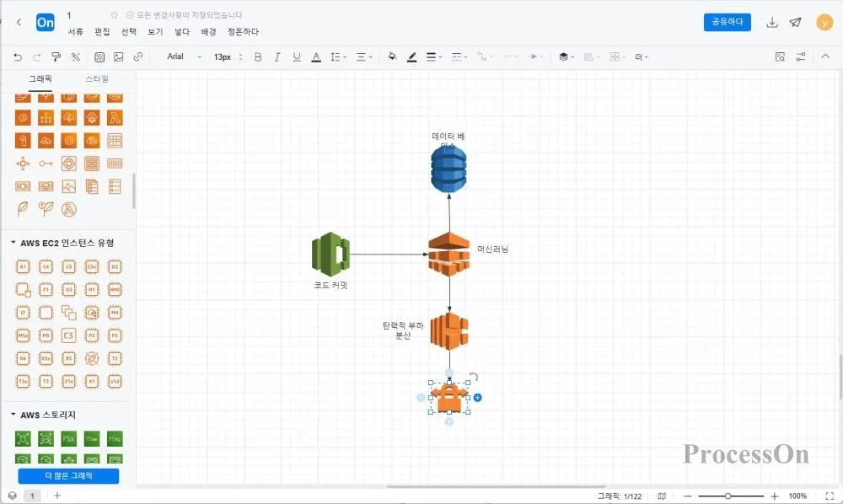Open the 선택 menu
The height and width of the screenshot is (504, 843).
point(128,32)
